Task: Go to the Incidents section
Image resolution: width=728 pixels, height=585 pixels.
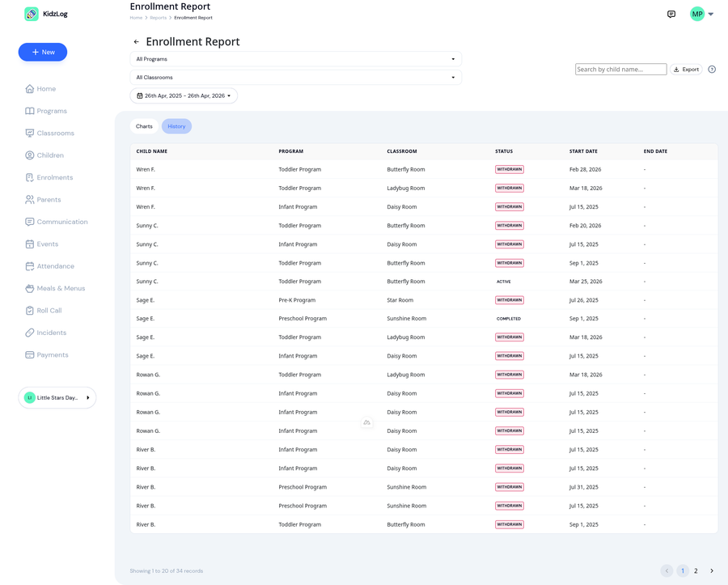Action: [46, 333]
